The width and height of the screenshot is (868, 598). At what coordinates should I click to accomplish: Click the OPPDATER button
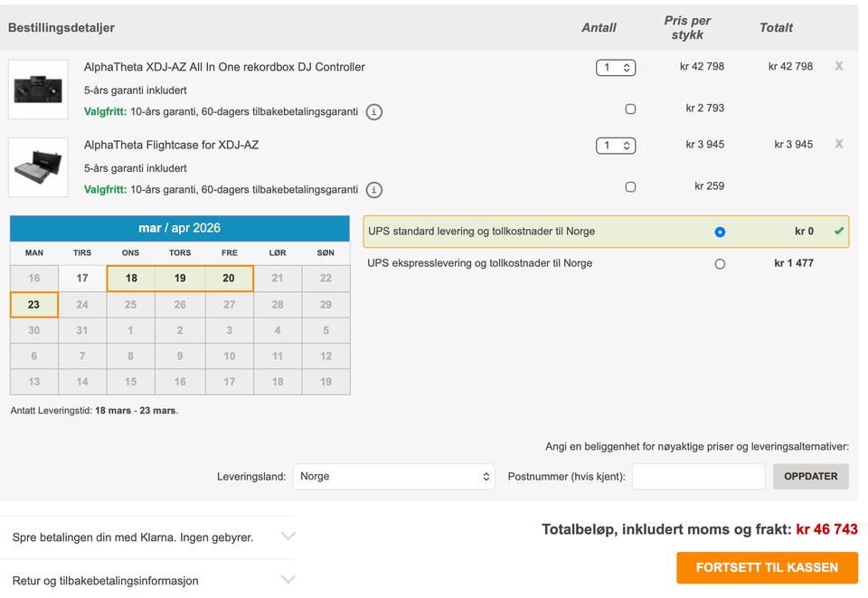[x=810, y=476]
